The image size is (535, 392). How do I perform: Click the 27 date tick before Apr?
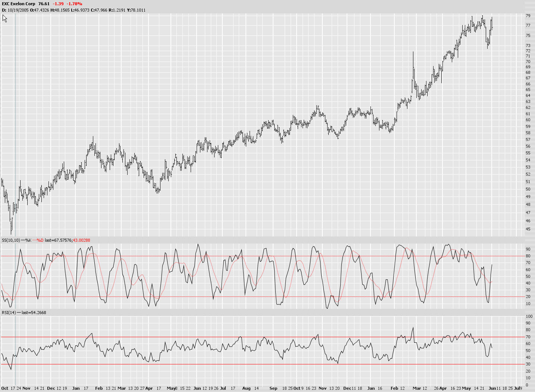point(142,388)
